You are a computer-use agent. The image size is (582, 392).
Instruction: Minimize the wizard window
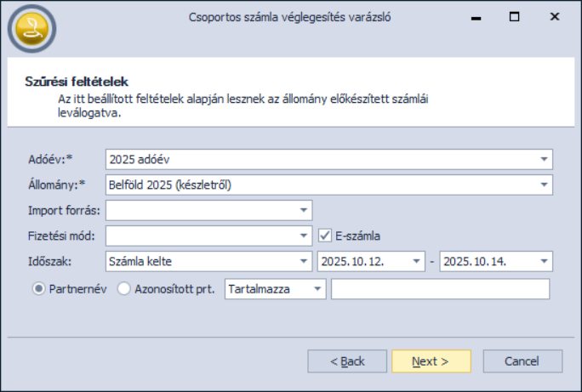(474, 16)
